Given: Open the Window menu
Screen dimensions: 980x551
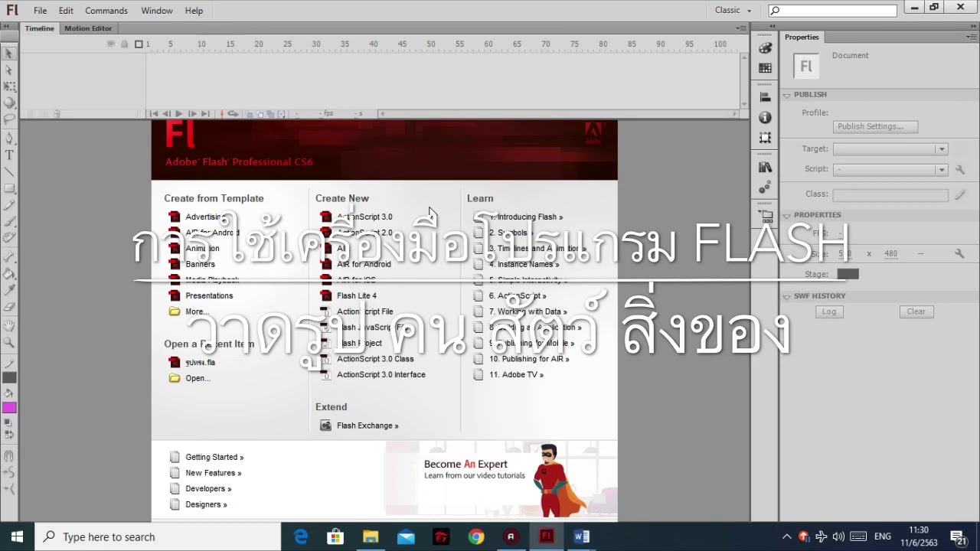Looking at the screenshot, I should pos(156,11).
